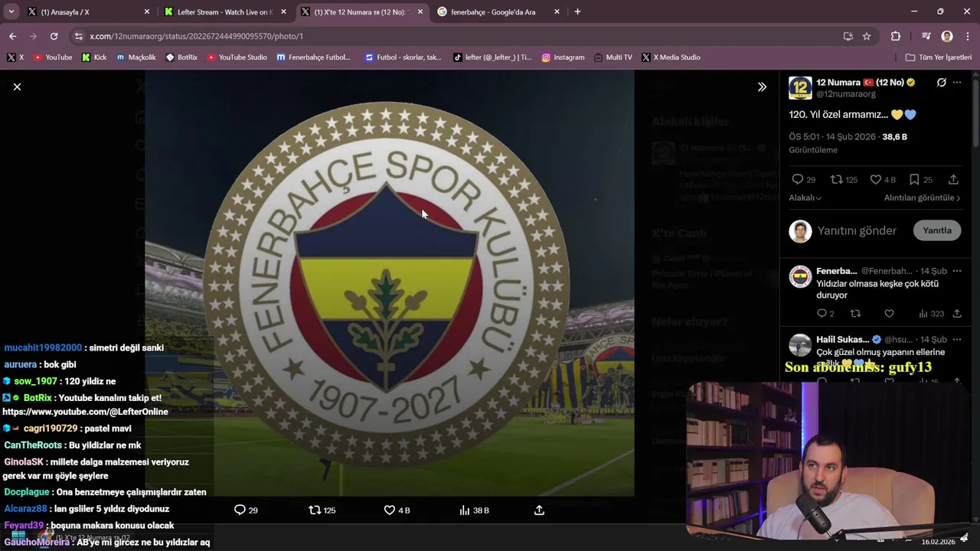
Task: Open Kick bookmark
Action: pyautogui.click(x=94, y=57)
